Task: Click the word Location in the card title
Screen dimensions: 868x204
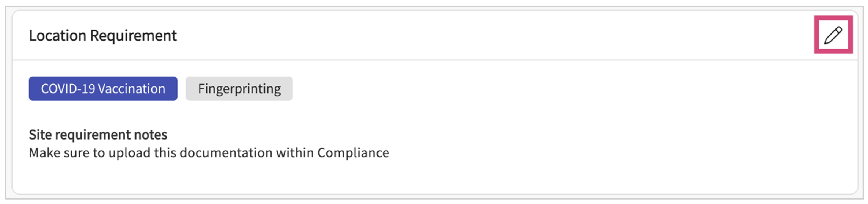Action: [58, 36]
